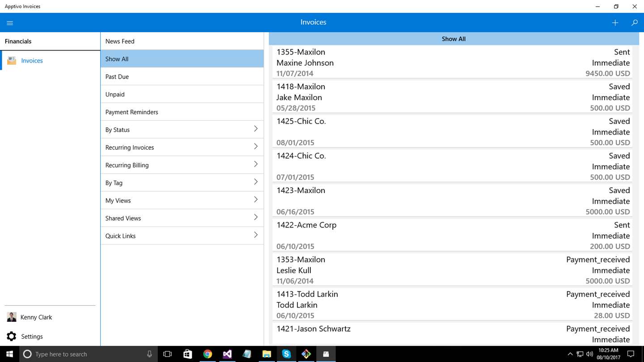
Task: Click the Show All list header
Action: pos(453,39)
